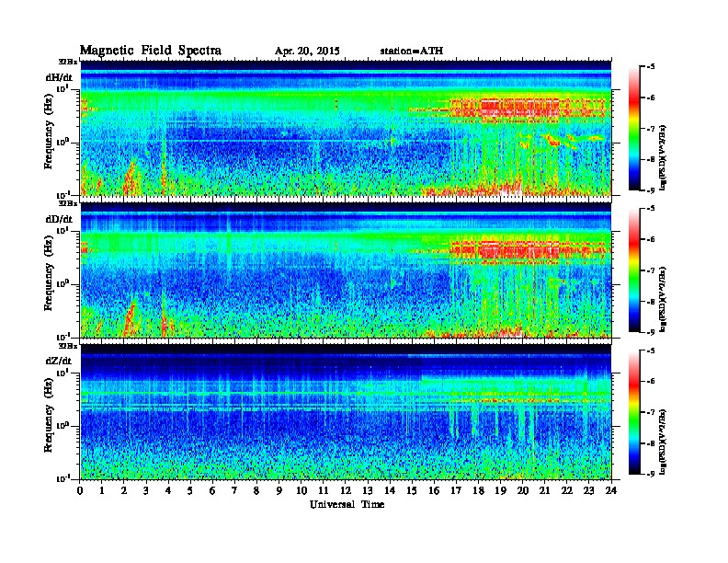Click the -9 tick on dH/dt color scale
728x563 pixels.
(651, 190)
